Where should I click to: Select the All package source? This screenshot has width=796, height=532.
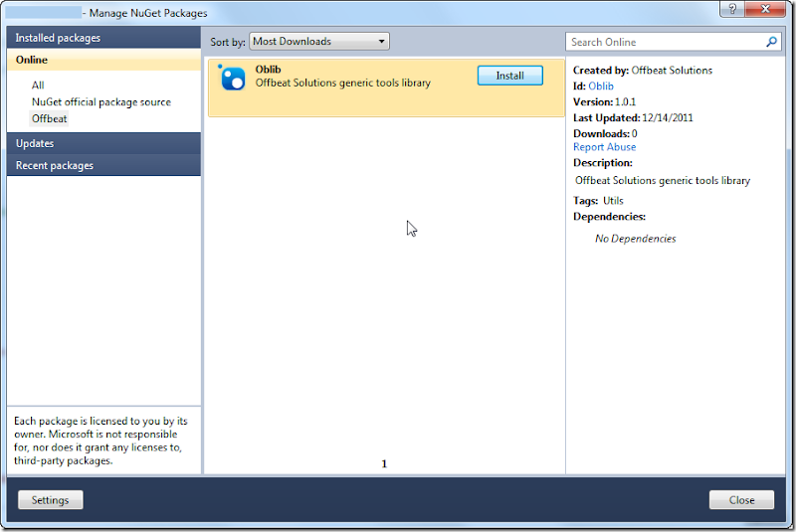(38, 86)
